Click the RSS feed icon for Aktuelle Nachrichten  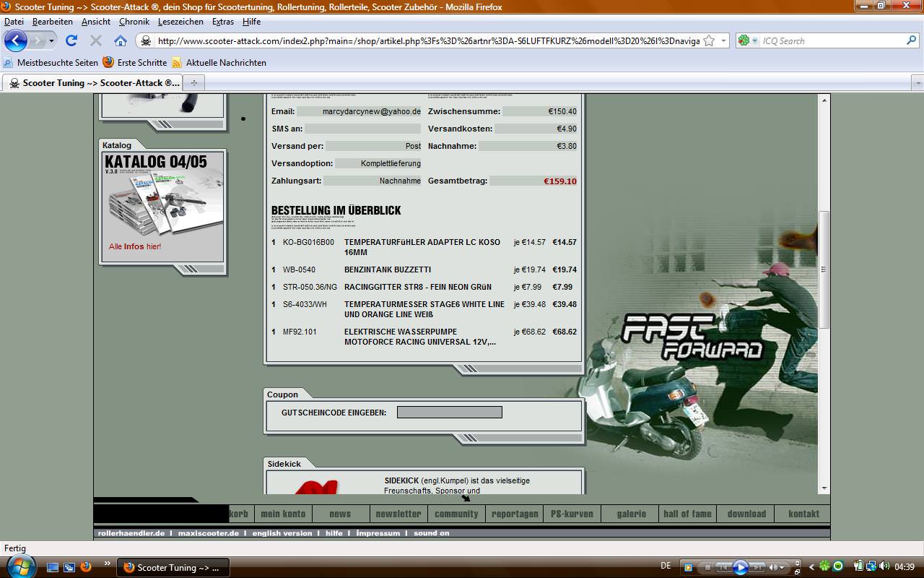(177, 63)
